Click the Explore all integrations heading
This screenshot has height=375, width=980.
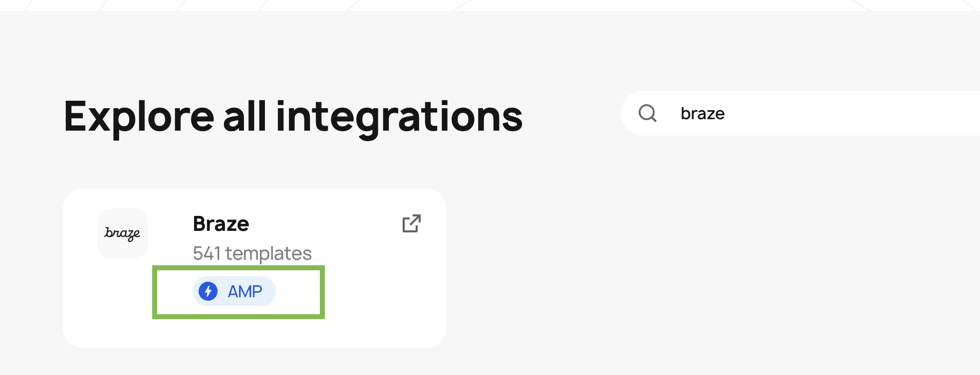click(x=293, y=116)
